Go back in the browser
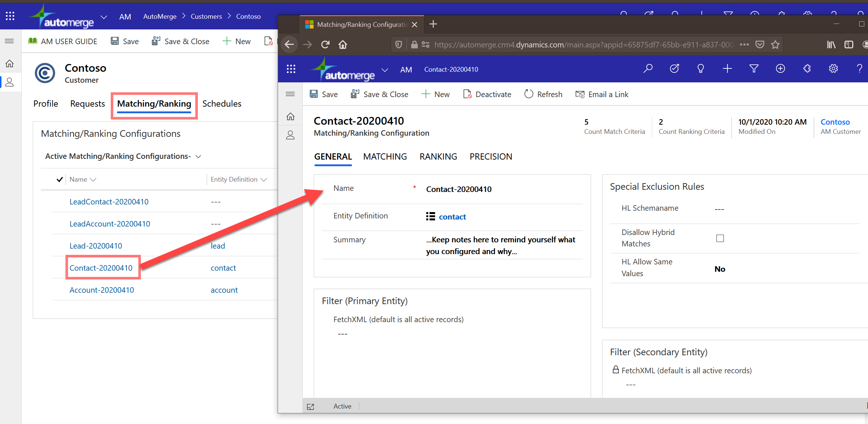This screenshot has width=868, height=424. (289, 44)
